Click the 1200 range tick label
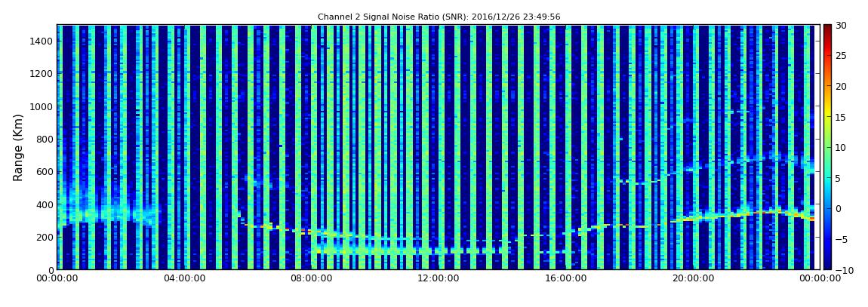868x307 pixels. click(x=42, y=74)
